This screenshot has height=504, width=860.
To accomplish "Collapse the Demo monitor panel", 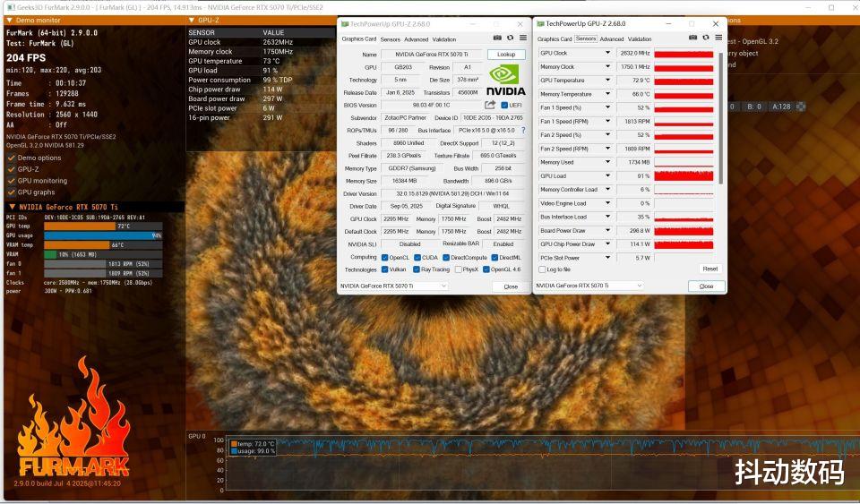I will (x=9, y=21).
